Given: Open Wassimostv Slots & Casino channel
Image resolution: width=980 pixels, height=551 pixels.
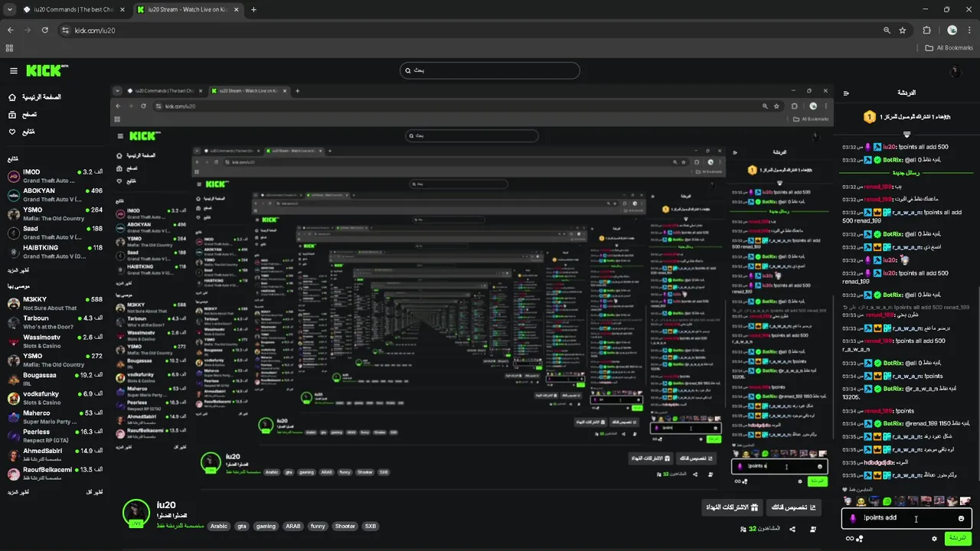Looking at the screenshot, I should pyautogui.click(x=54, y=341).
